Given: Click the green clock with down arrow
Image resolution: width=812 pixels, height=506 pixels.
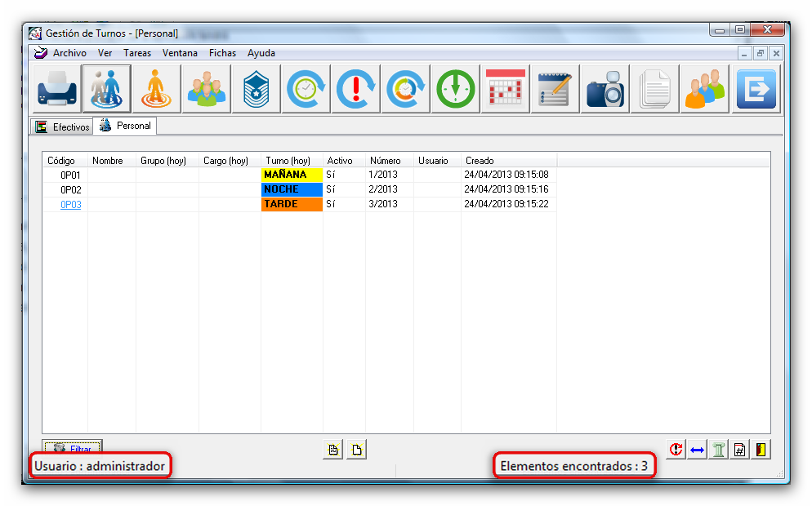Looking at the screenshot, I should pyautogui.click(x=455, y=89).
